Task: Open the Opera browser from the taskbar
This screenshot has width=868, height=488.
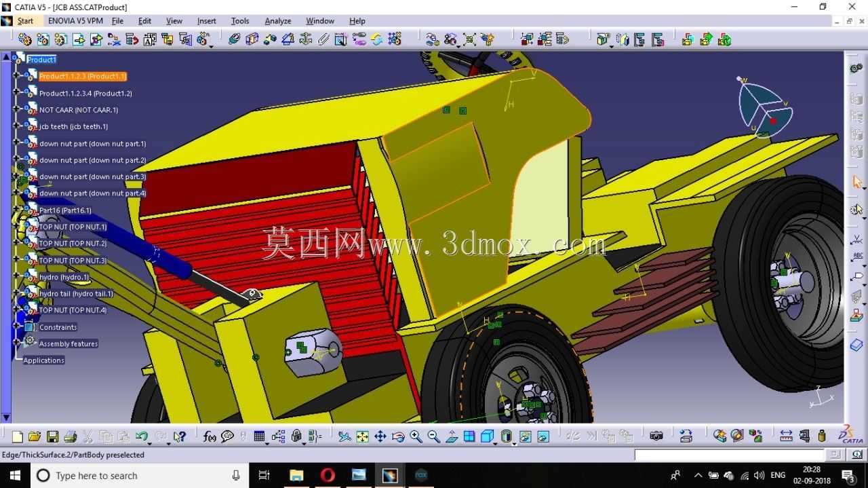Action: click(328, 476)
